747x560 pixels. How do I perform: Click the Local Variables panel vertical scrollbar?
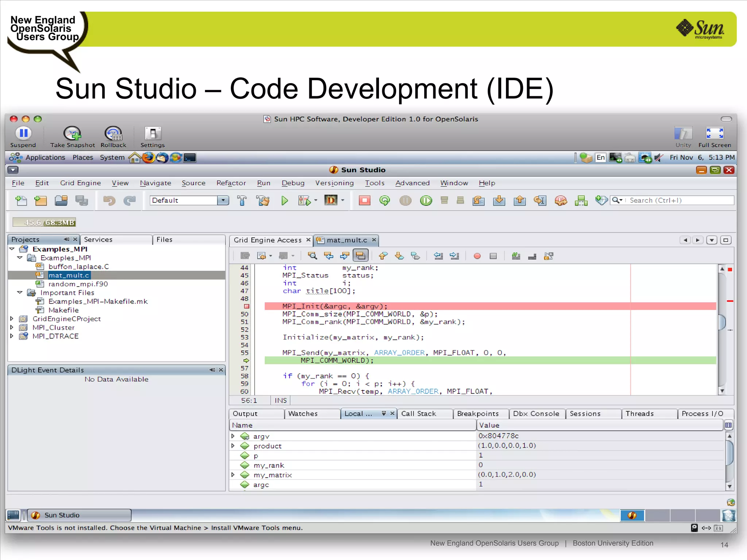coord(729,461)
